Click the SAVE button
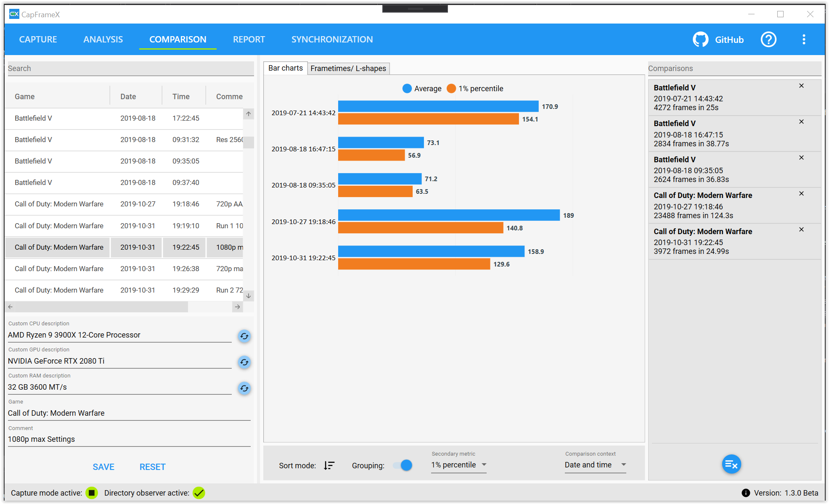This screenshot has width=829, height=504. tap(103, 467)
